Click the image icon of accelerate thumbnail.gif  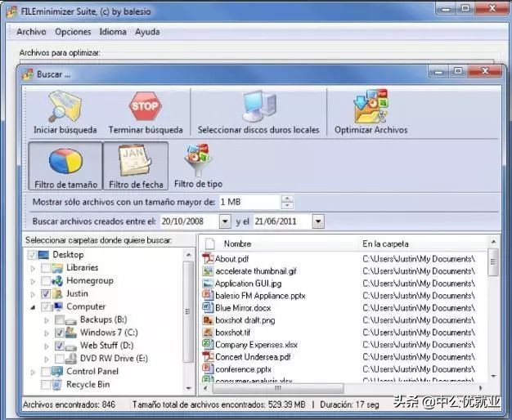point(208,271)
